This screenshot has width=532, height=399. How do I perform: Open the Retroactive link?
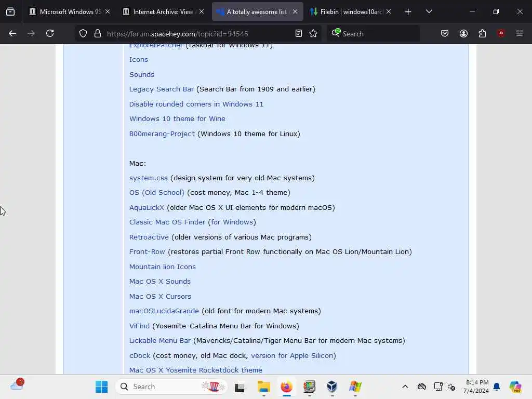[x=149, y=237]
